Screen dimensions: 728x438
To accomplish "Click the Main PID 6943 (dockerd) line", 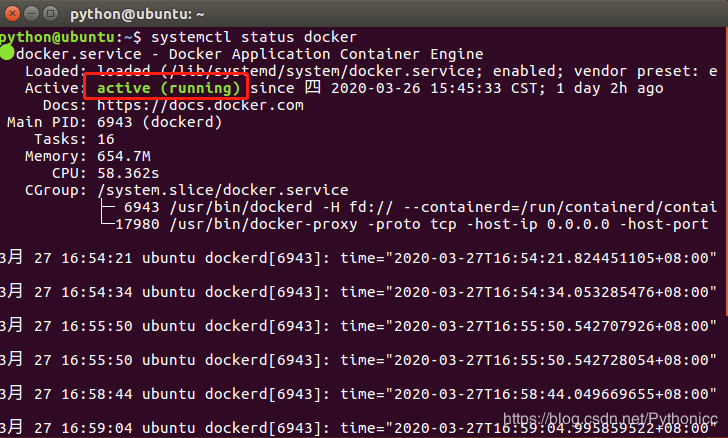I will (114, 122).
